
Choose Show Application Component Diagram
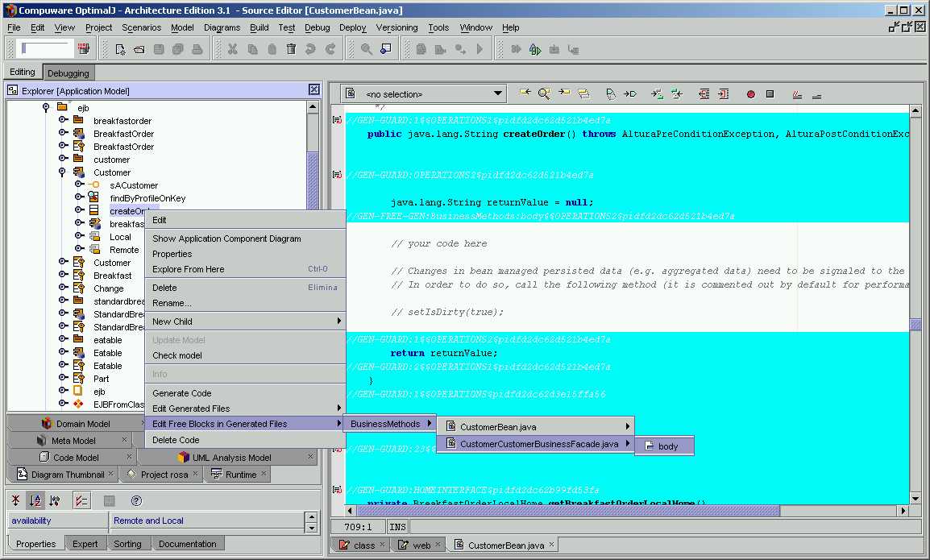245,239
